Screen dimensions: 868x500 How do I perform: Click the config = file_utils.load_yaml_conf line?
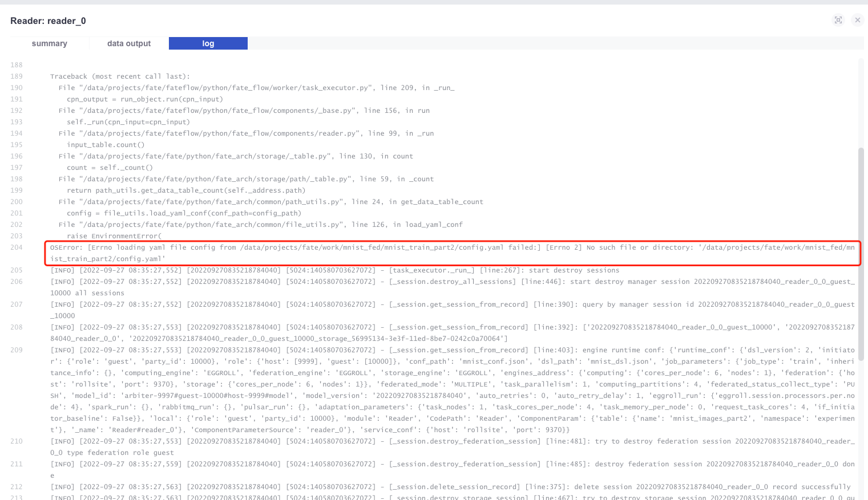click(x=184, y=213)
